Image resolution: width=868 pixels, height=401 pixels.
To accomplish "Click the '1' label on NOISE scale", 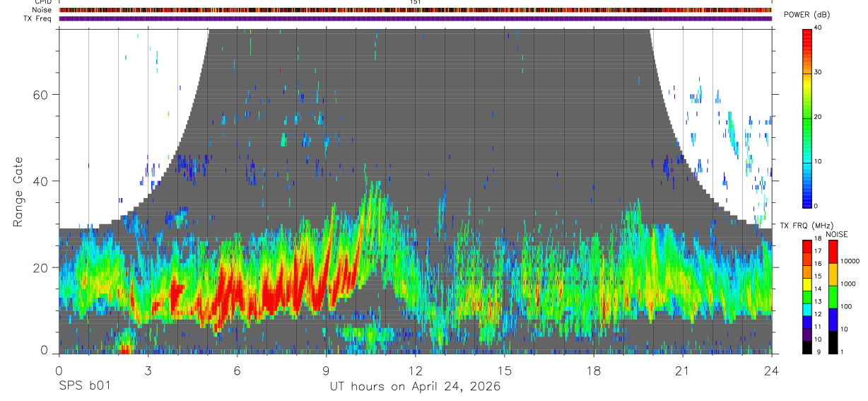I will point(843,351).
